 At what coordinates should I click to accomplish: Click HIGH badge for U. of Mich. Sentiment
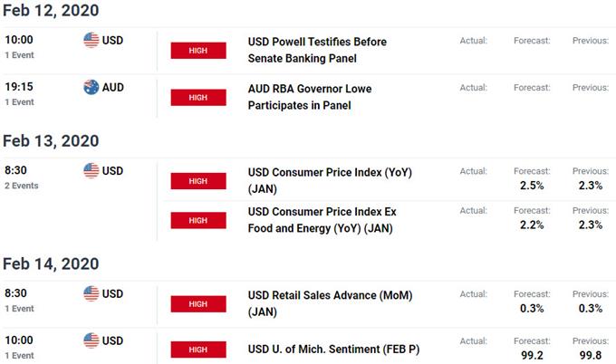point(198,350)
